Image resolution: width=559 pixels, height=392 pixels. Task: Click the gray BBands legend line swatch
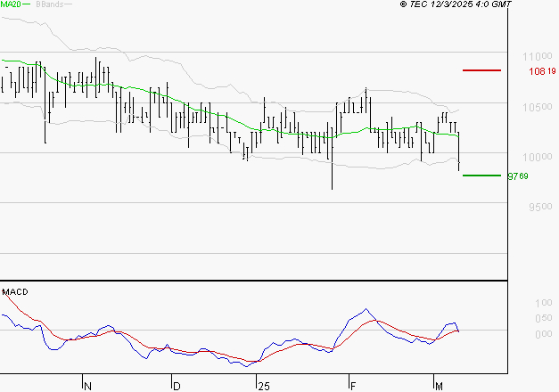pyautogui.click(x=68, y=4)
